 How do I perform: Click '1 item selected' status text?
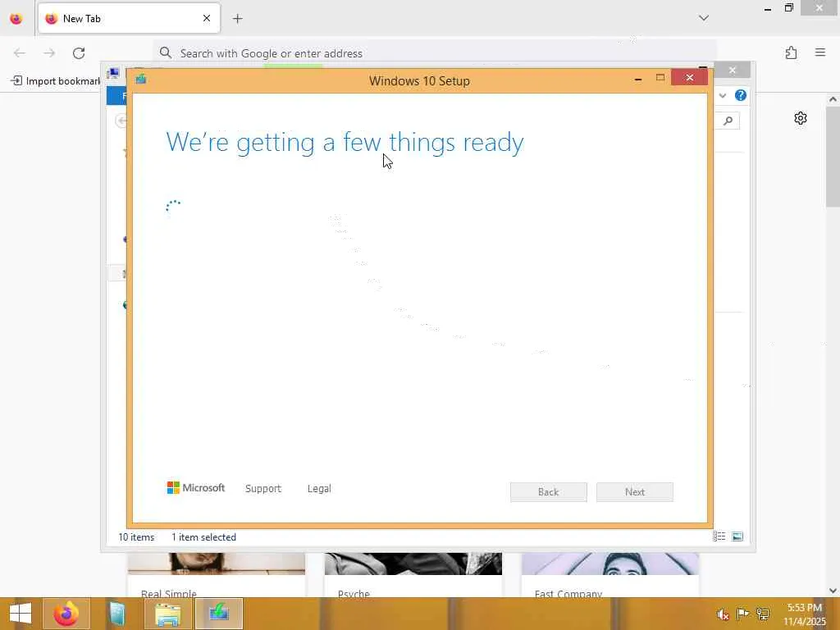[203, 537]
